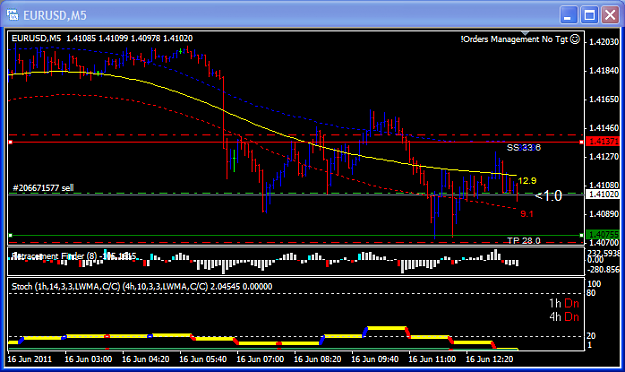Click the 1.41650 price scale value

(604, 99)
